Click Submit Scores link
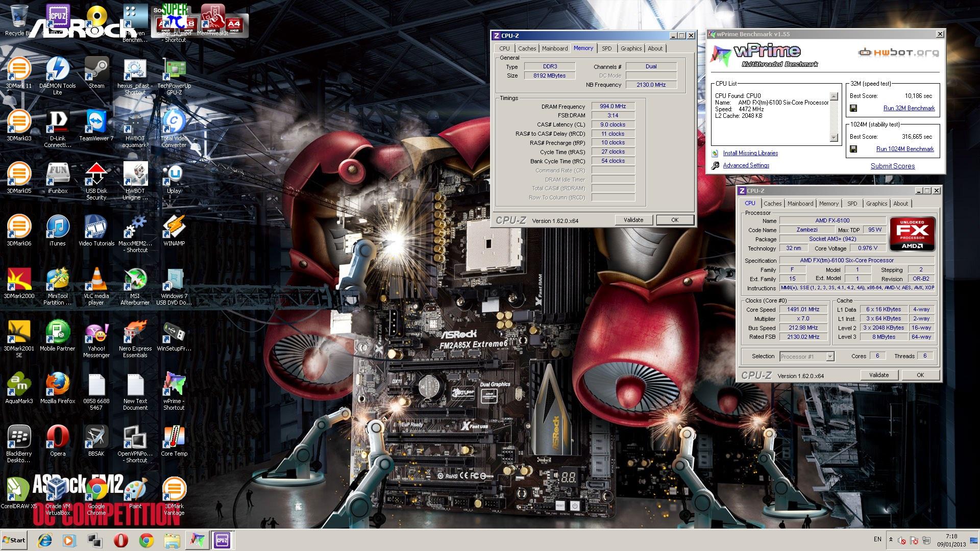The image size is (980, 551). [893, 166]
